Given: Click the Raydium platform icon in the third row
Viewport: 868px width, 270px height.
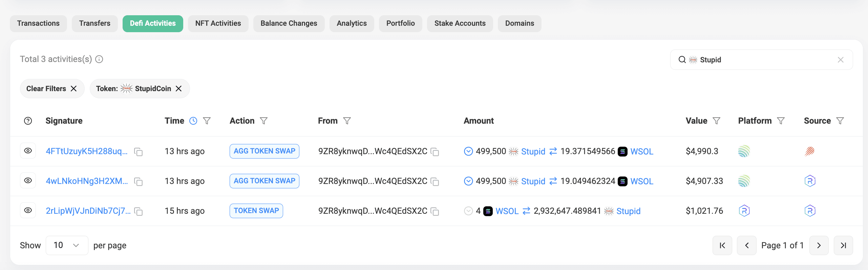Looking at the screenshot, I should click(x=744, y=211).
